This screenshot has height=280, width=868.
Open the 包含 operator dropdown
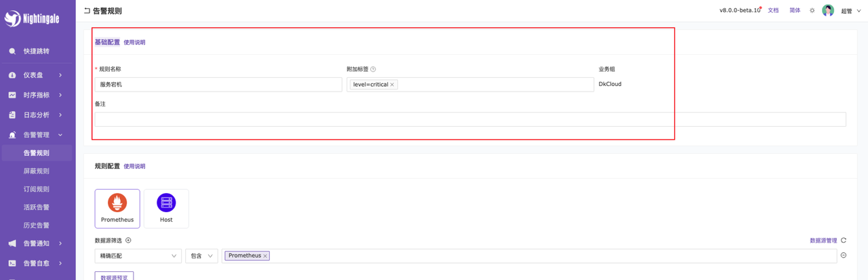pyautogui.click(x=201, y=256)
